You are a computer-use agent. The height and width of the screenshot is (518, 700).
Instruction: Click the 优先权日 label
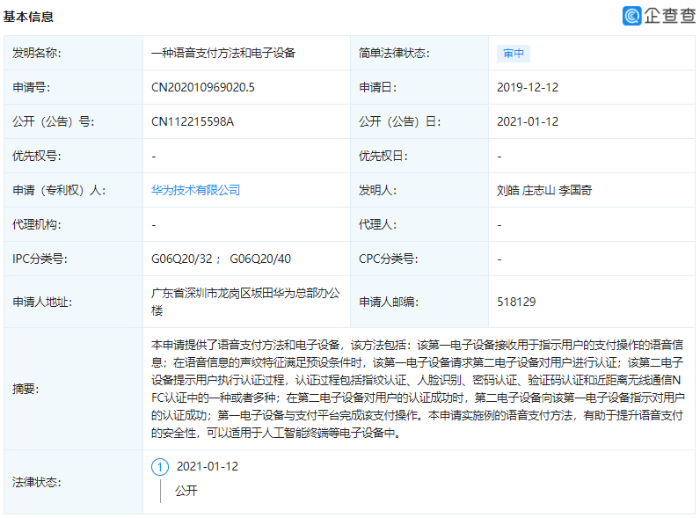coord(383,156)
